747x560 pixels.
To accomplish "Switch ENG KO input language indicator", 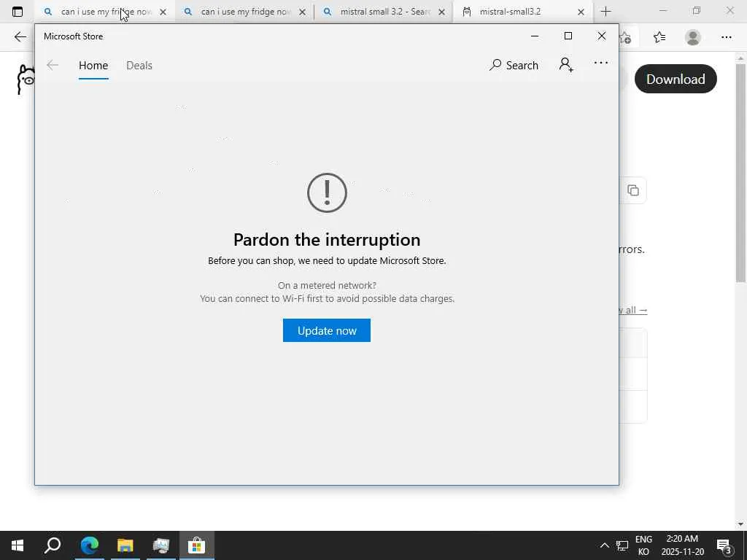I will 643,545.
